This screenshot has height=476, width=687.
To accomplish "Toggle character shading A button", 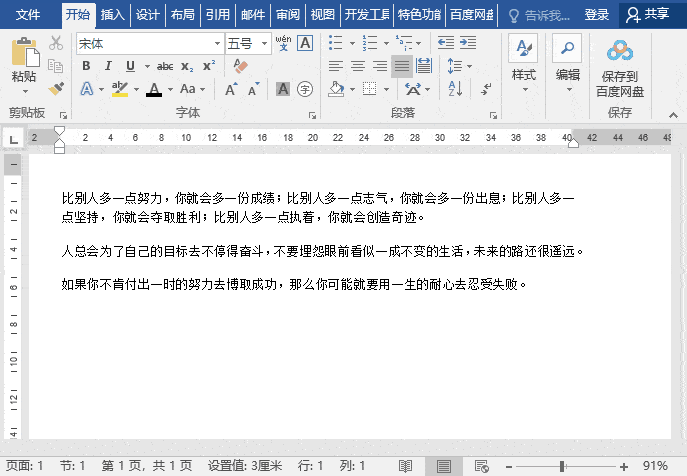I will pyautogui.click(x=283, y=89).
